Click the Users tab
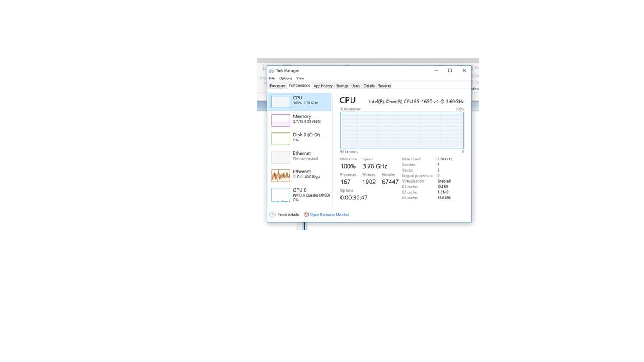The image size is (644, 362). [356, 85]
